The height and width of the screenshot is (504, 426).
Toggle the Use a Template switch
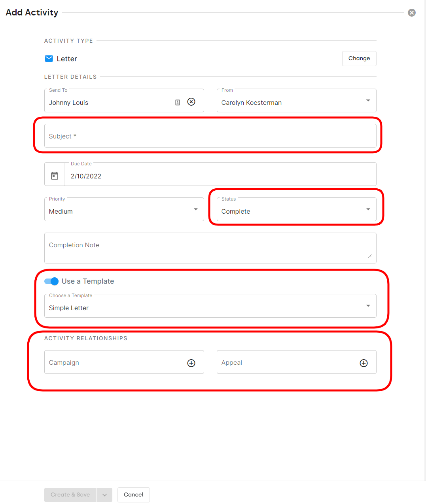(x=52, y=281)
